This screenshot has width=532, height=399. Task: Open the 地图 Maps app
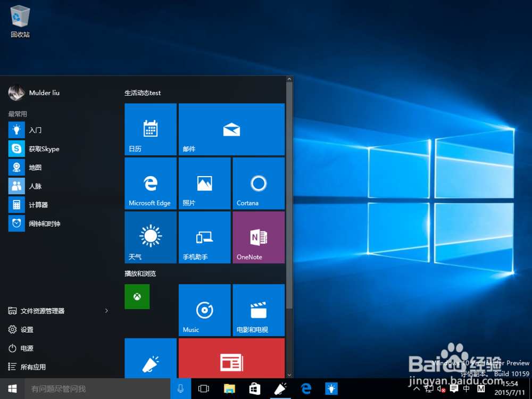pyautogui.click(x=25, y=167)
